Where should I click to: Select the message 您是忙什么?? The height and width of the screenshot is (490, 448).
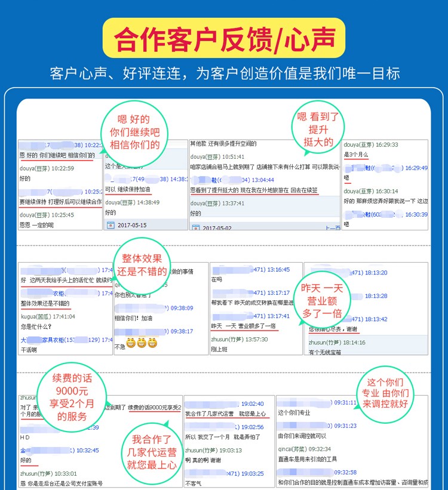tap(36, 326)
